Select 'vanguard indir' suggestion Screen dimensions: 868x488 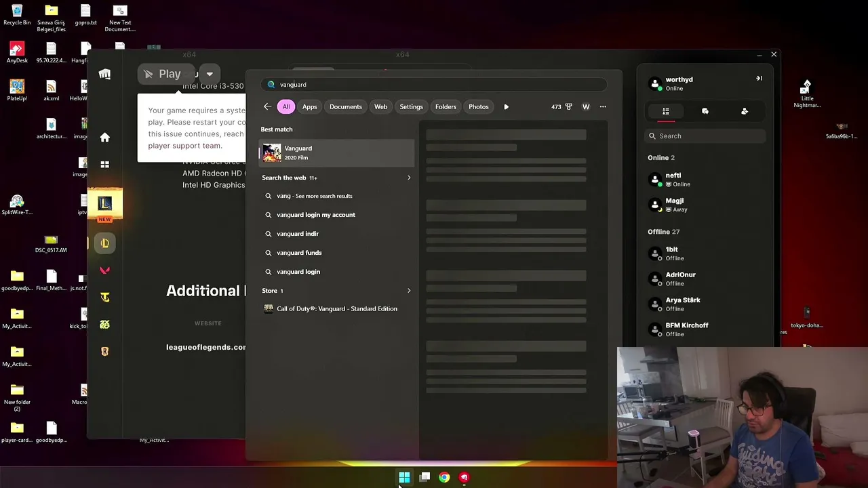337,234
